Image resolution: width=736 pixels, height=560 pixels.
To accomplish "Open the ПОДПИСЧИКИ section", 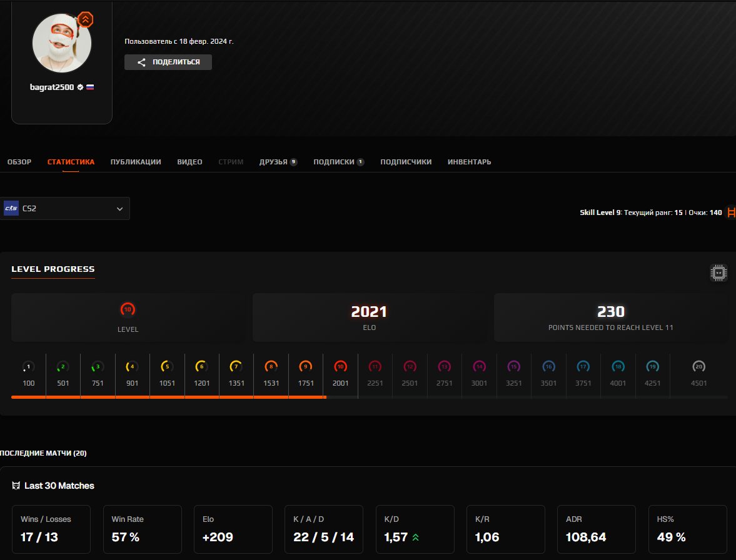I will point(405,161).
